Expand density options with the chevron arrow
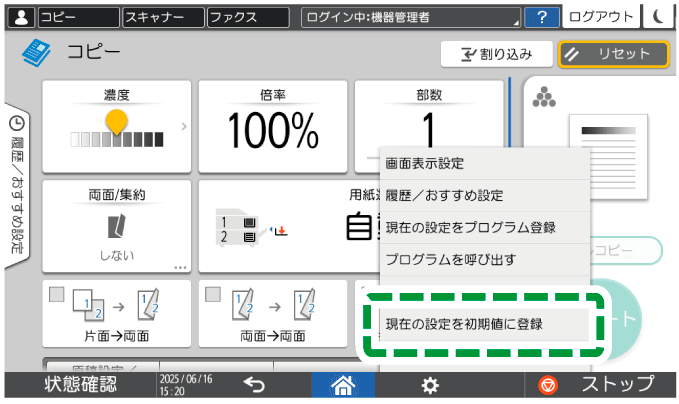Image resolution: width=679 pixels, height=404 pixels. click(x=184, y=126)
